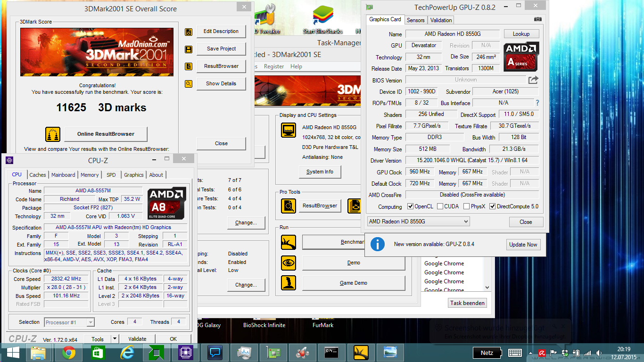This screenshot has height=362, width=644.
Task: Click Task beenden button in Task-Manager
Action: click(467, 303)
